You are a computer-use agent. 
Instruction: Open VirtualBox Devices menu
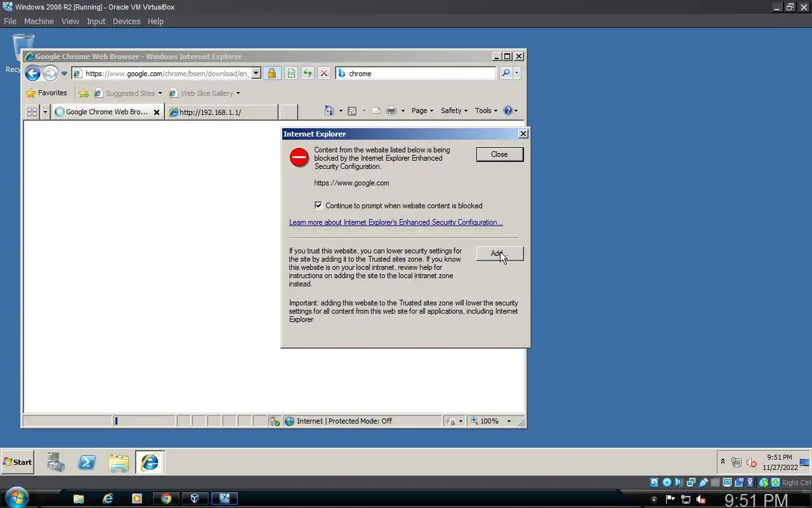(x=126, y=21)
